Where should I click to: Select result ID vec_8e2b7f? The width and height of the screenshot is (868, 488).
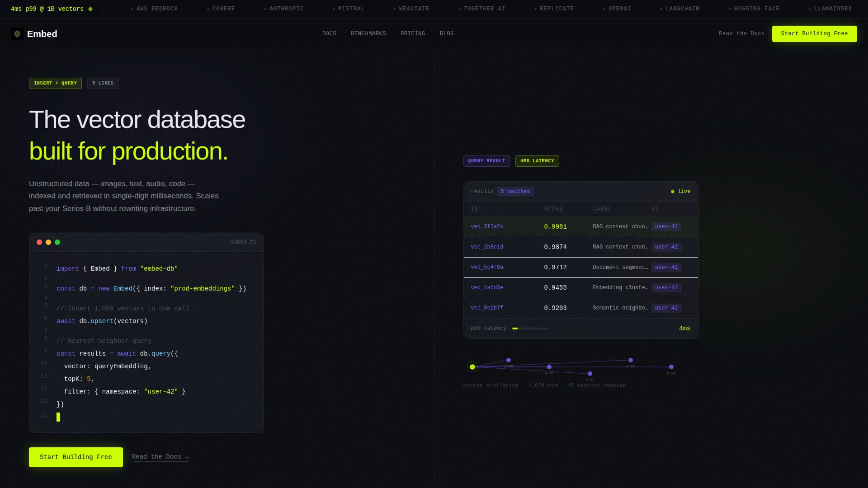pyautogui.click(x=487, y=308)
